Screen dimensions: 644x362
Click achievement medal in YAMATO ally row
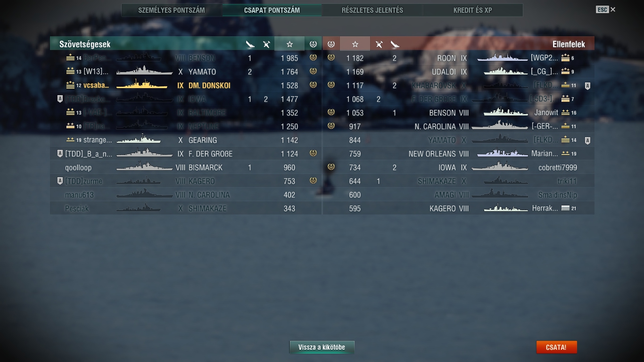click(x=313, y=72)
